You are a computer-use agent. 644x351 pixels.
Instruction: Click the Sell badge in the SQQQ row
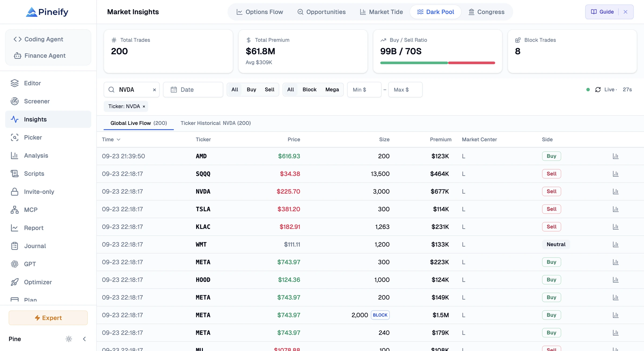coord(551,174)
